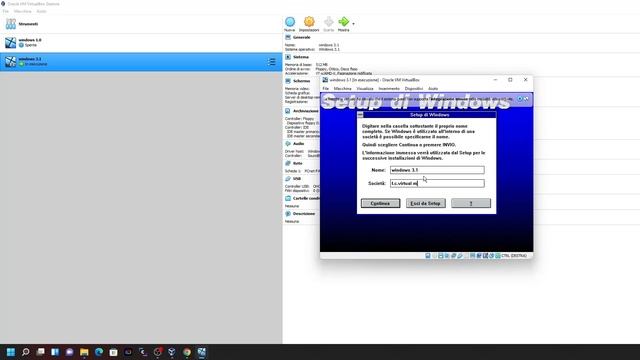Screen dimensions: 640x360
Task: Open taskbar Search
Action: (26, 352)
